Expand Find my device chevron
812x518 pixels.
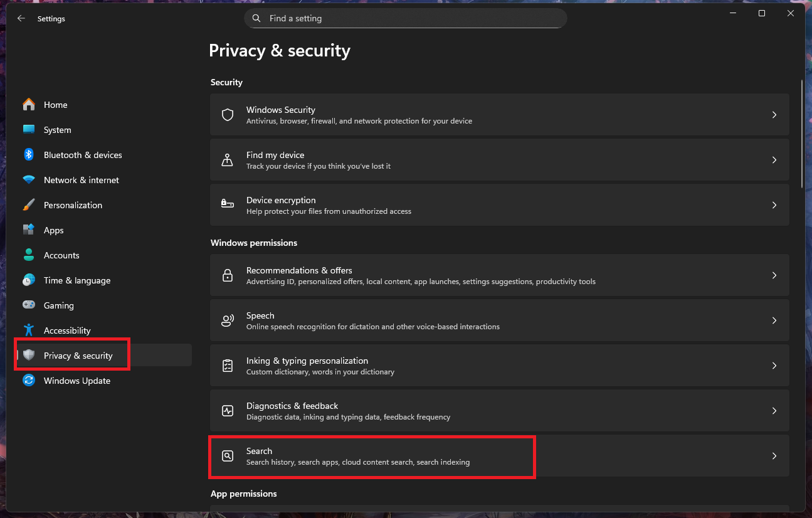click(x=774, y=160)
